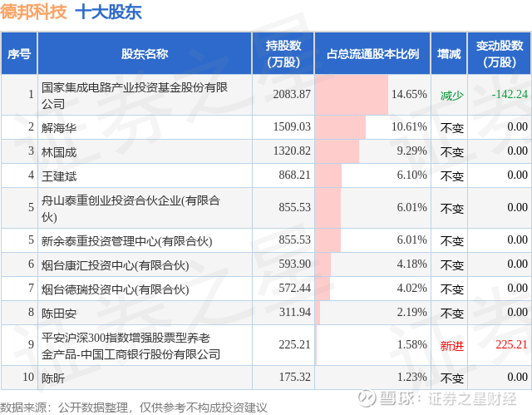
Task: Click the holding value 2083.87
Action: (x=292, y=94)
